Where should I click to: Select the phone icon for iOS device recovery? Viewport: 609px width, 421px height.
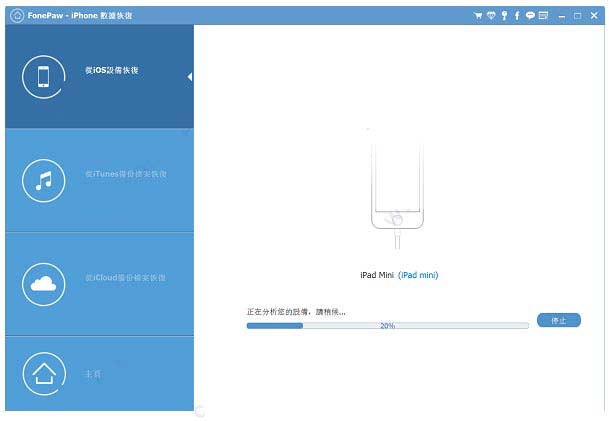point(44,77)
